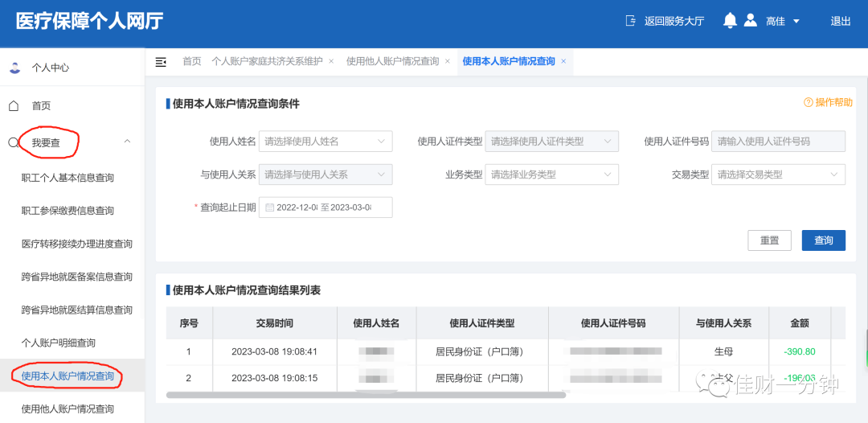
Task: Click 退出 to log out
Action: (841, 21)
